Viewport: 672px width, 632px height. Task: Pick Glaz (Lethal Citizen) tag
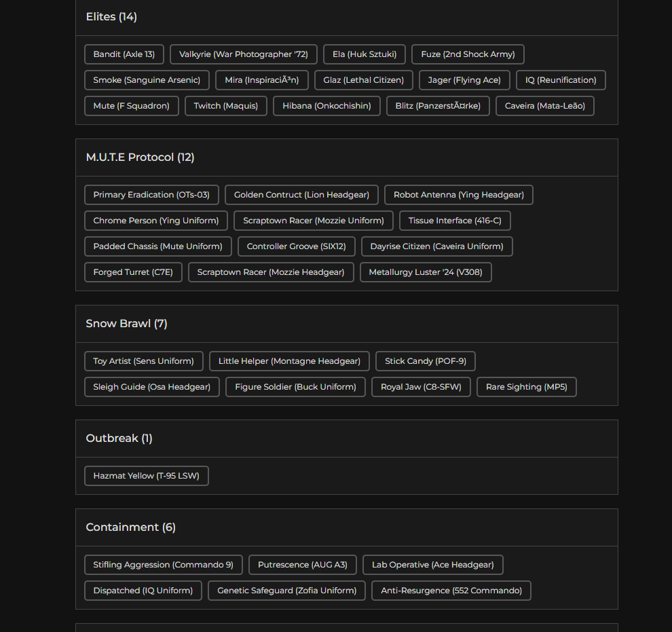pyautogui.click(x=363, y=80)
